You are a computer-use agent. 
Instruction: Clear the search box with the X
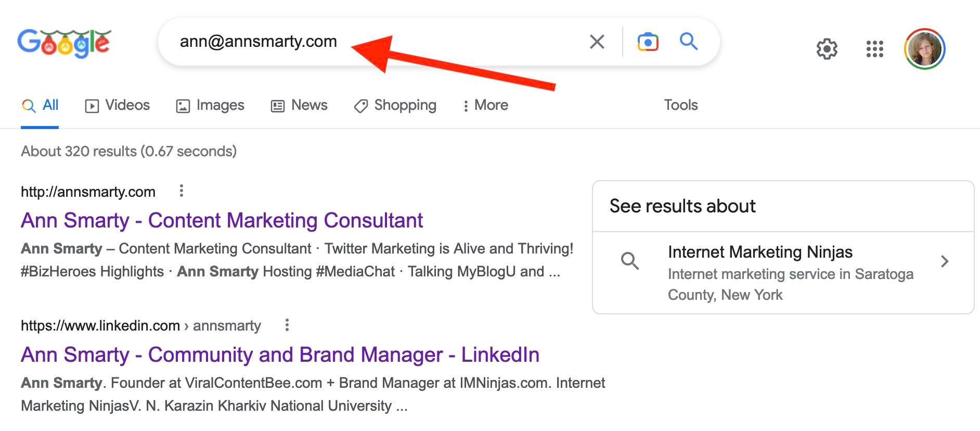click(597, 42)
